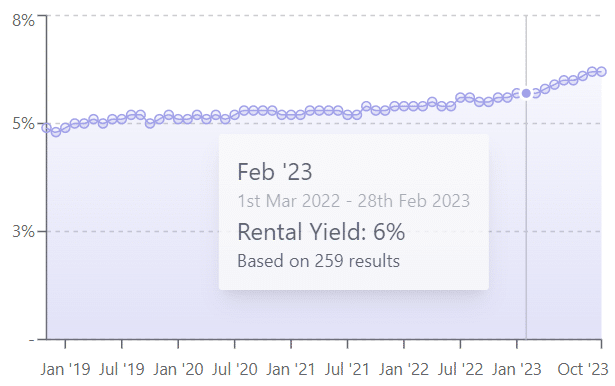This screenshot has height=386, width=615.
Task: Click the Jan '23 x-axis label
Action: [517, 369]
